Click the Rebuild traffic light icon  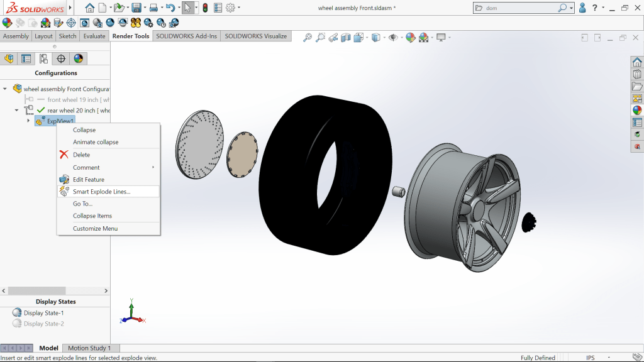pos(205,8)
